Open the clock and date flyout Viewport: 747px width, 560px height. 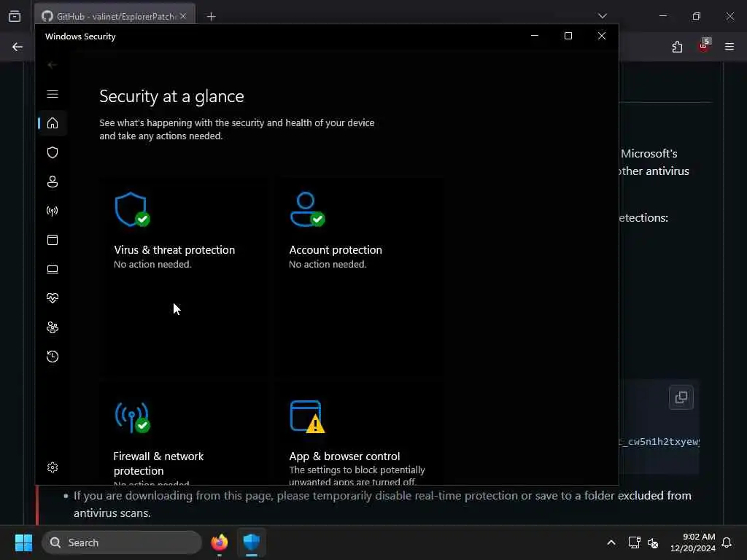click(x=693, y=542)
